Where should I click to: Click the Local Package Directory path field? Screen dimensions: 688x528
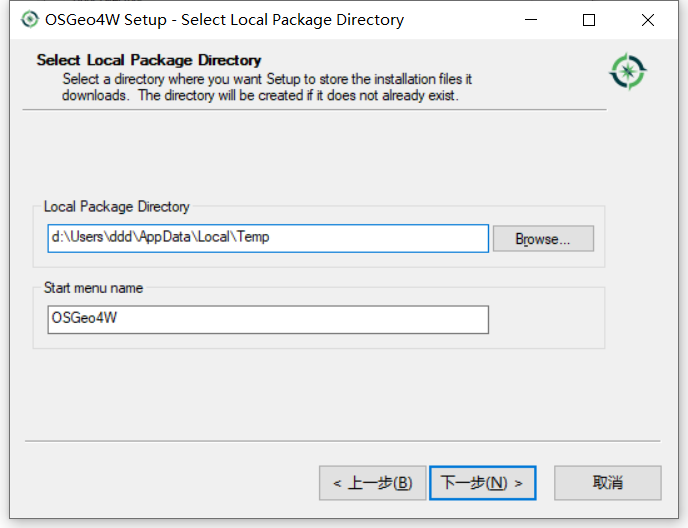(x=268, y=238)
